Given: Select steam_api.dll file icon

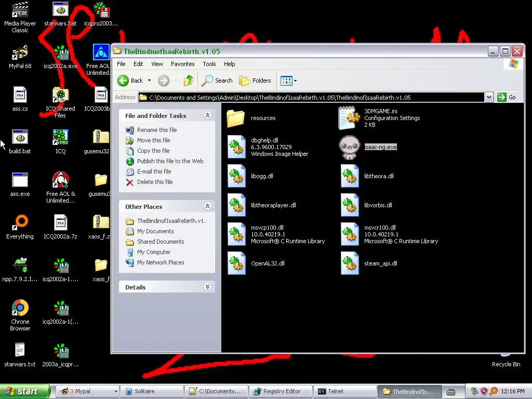Looking at the screenshot, I should 350,263.
